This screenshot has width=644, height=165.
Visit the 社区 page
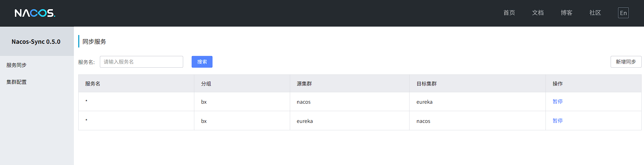point(595,13)
